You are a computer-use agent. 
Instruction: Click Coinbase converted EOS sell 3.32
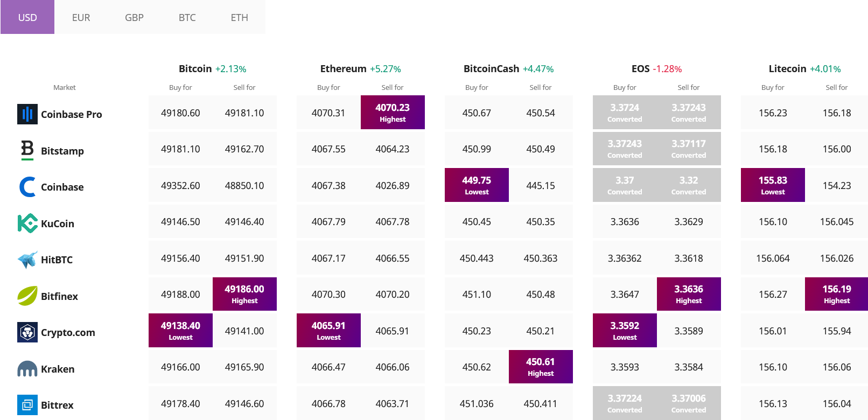click(689, 185)
